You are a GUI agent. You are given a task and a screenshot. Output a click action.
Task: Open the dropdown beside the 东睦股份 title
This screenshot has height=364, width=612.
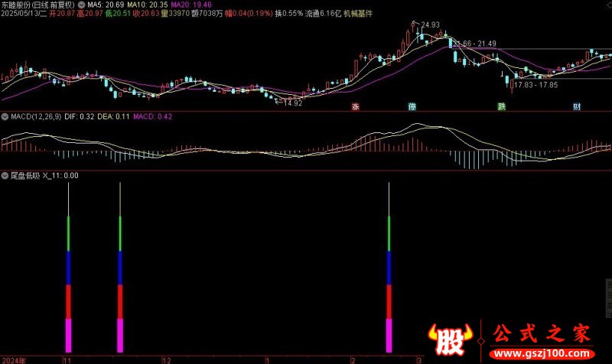[82, 5]
